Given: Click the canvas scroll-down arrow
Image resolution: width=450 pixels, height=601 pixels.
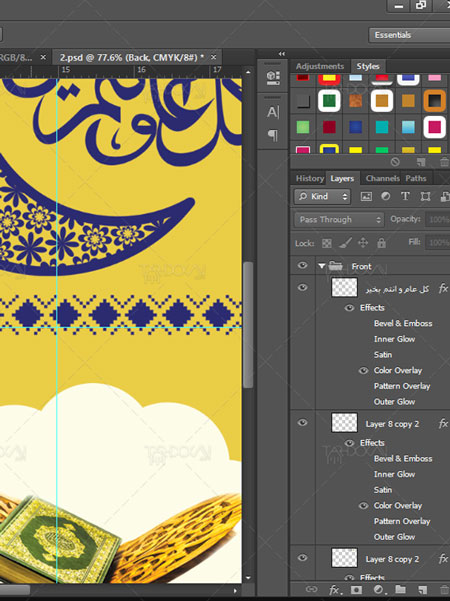Looking at the screenshot, I should pyautogui.click(x=248, y=578).
